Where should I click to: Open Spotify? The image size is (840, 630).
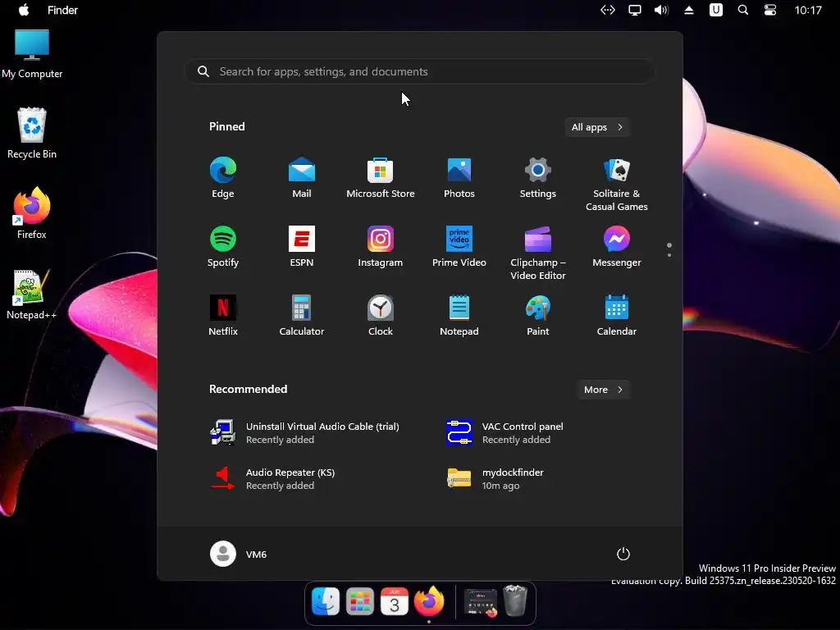(x=223, y=246)
